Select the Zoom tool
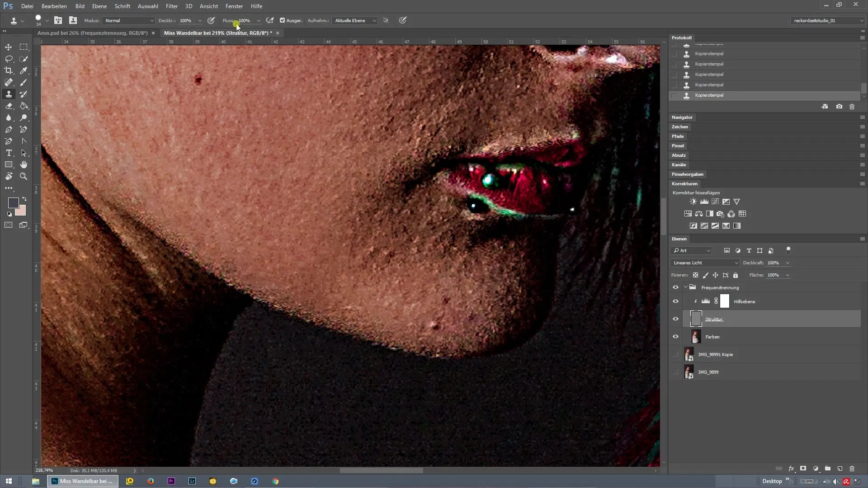 [24, 176]
